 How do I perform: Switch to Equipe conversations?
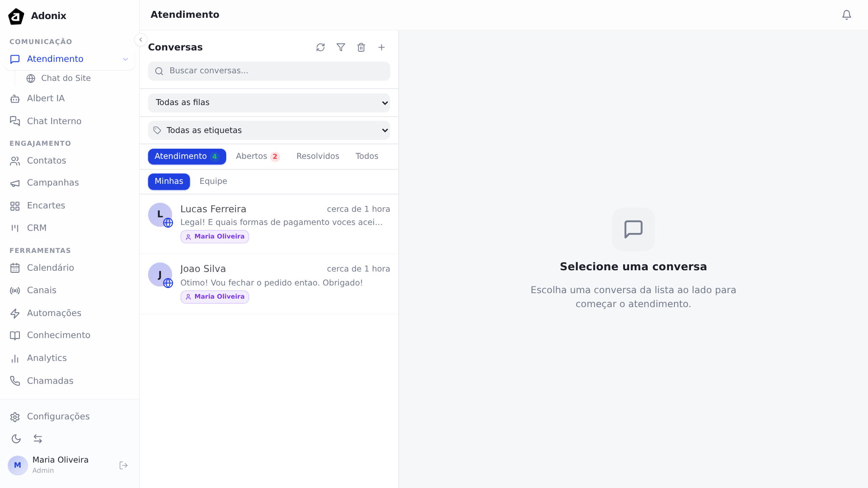point(213,181)
